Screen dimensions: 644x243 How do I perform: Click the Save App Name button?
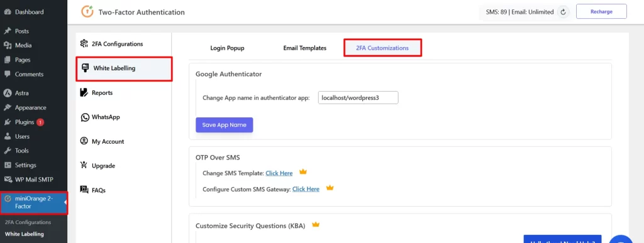pyautogui.click(x=225, y=125)
